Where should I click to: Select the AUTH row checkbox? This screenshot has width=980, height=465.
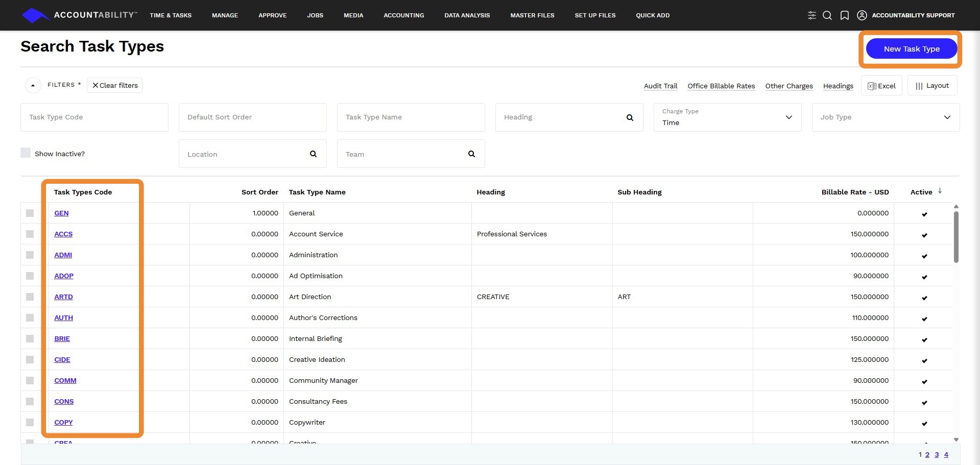click(x=30, y=317)
